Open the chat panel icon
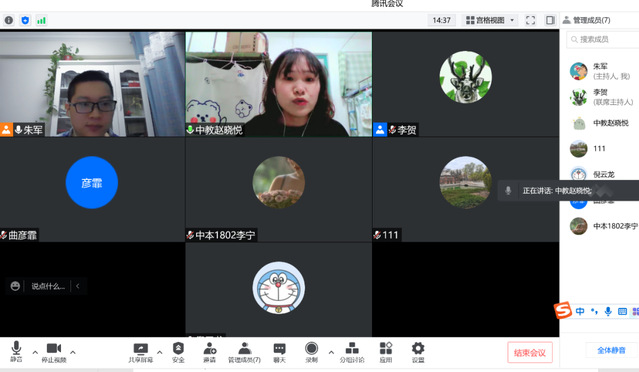The width and height of the screenshot is (639, 372). pos(279,352)
